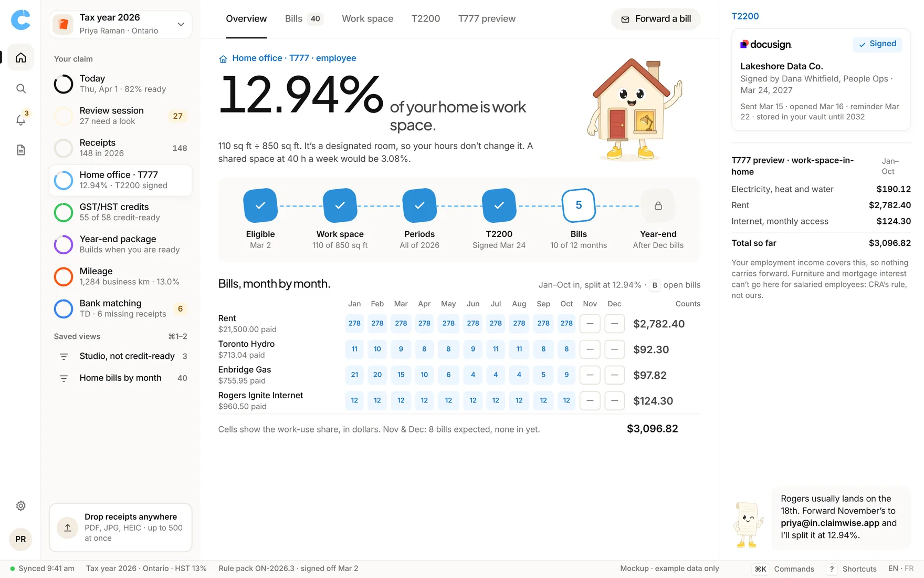Viewport: 924px width, 578px height.
Task: Click the filter icon for Home bills by month
Action: click(64, 378)
